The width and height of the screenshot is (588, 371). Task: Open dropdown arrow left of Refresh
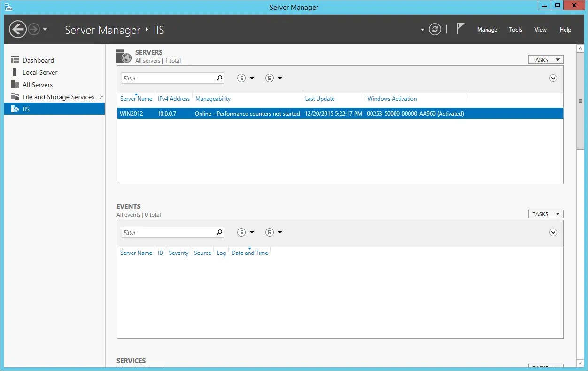coord(422,30)
